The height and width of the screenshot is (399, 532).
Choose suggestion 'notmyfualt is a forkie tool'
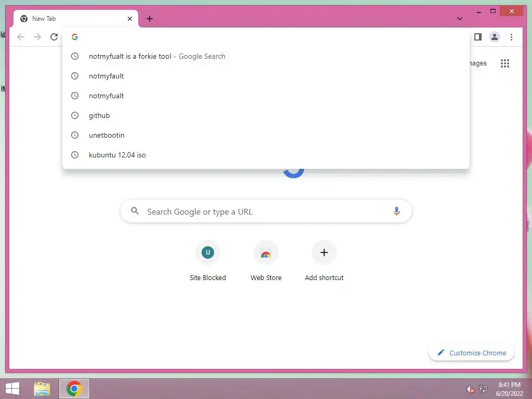click(x=266, y=56)
